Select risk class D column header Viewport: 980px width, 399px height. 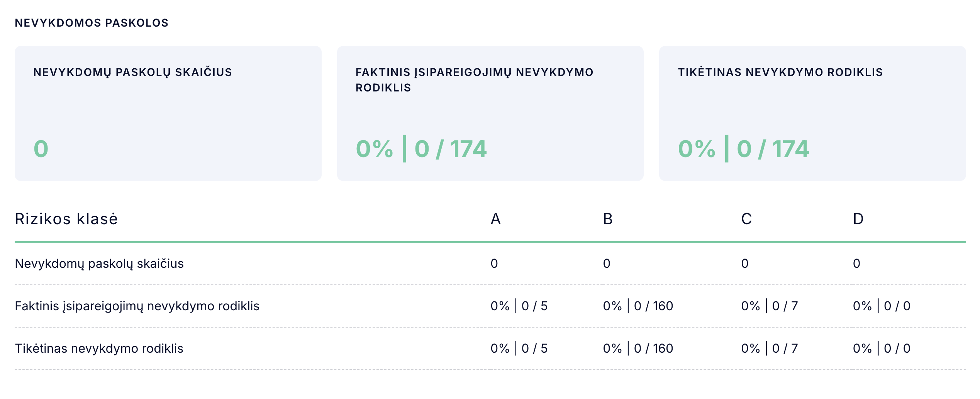pos(858,219)
